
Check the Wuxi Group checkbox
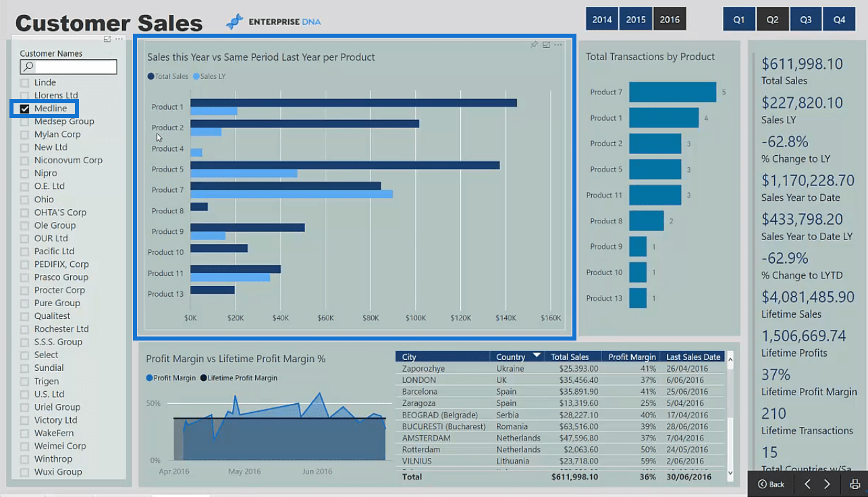[x=25, y=472]
